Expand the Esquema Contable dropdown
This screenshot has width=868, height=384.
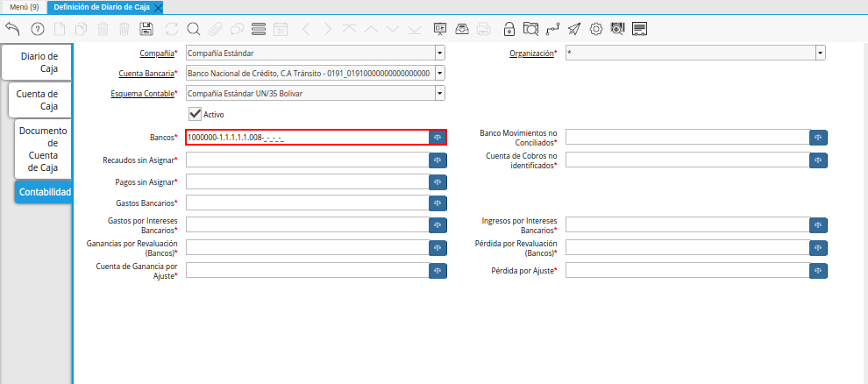pos(439,93)
